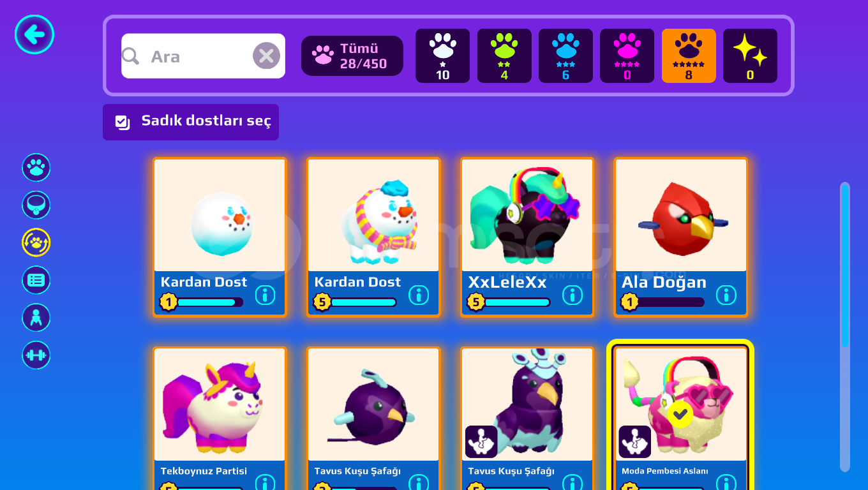Show all pets with Tümü button
Image resolution: width=868 pixels, height=490 pixels.
pyautogui.click(x=352, y=56)
